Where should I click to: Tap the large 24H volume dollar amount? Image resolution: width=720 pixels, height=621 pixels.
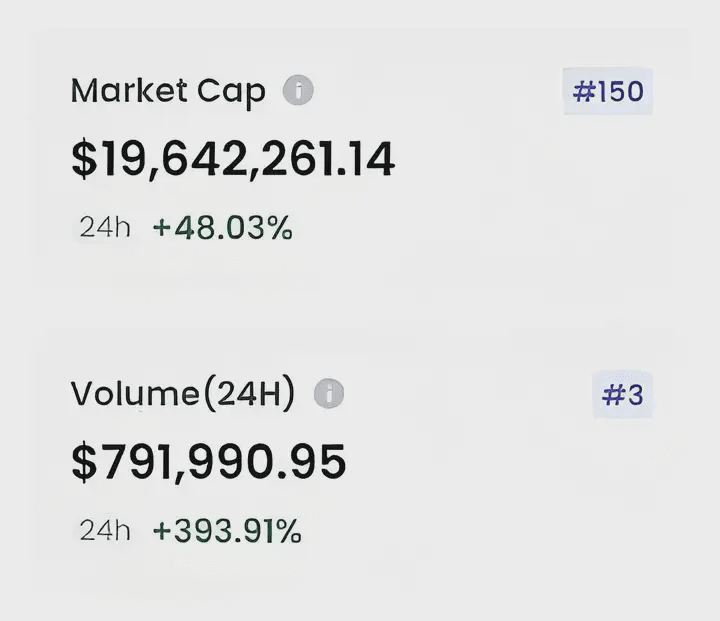[209, 462]
